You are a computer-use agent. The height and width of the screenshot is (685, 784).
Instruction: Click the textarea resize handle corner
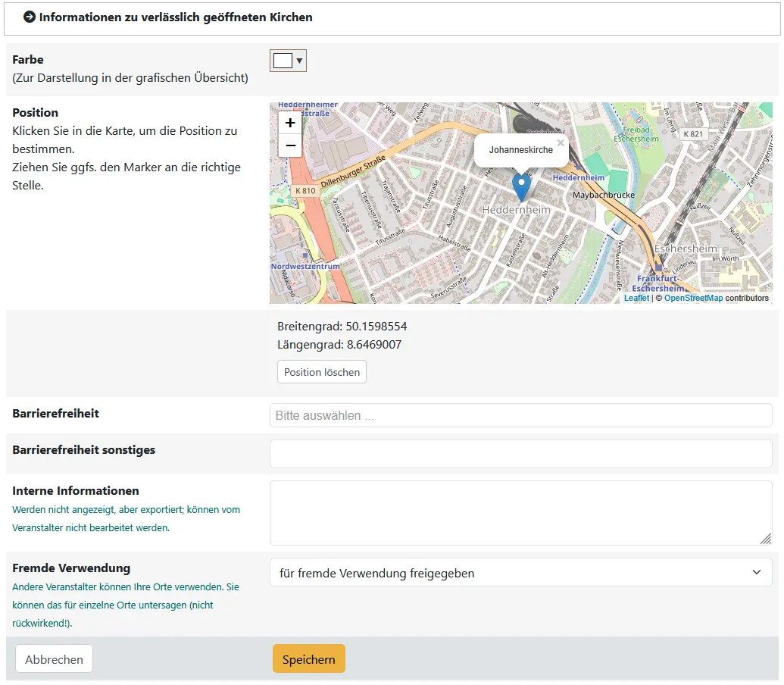(766, 539)
